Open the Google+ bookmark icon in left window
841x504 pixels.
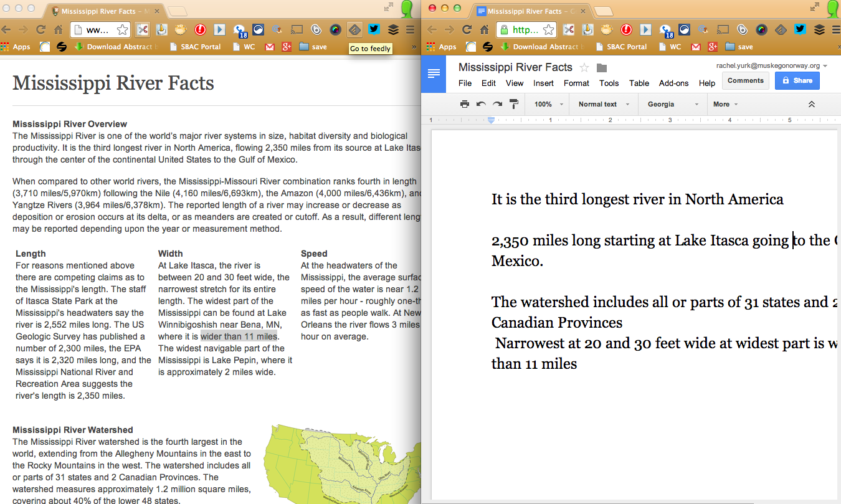[287, 47]
